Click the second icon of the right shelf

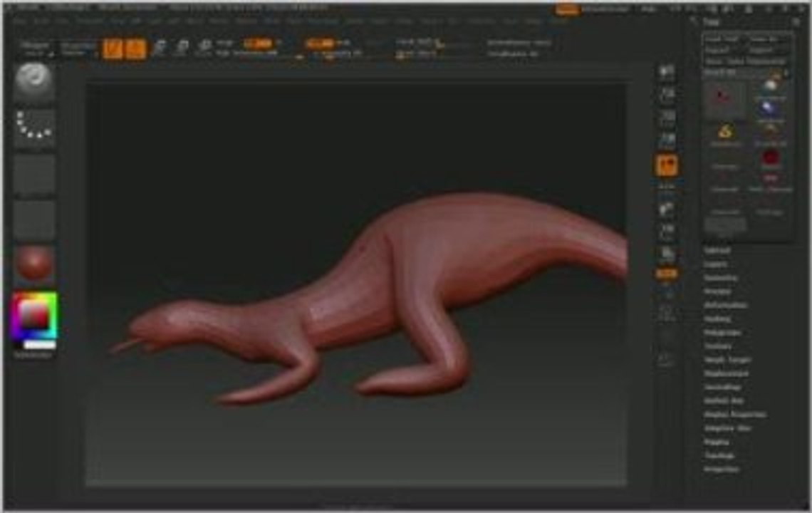[667, 95]
